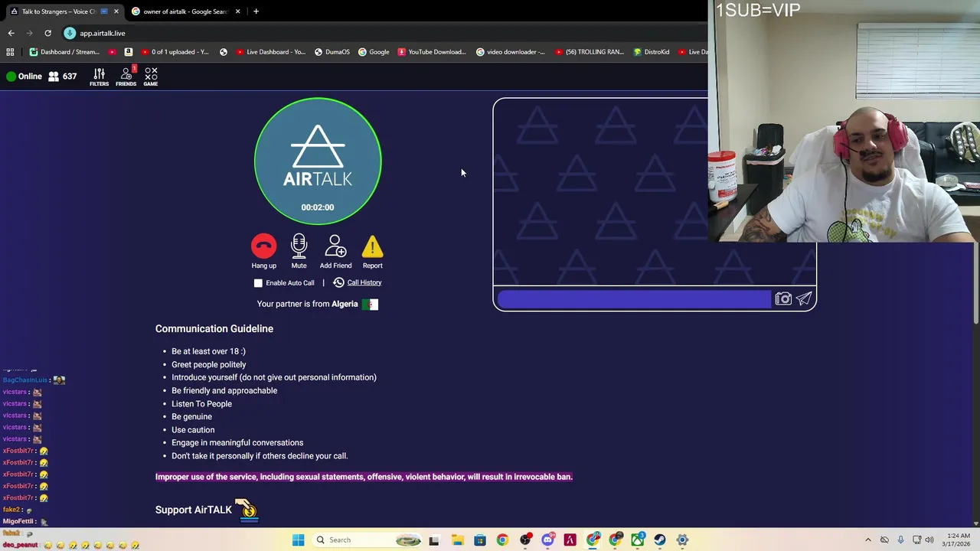The height and width of the screenshot is (551, 980).
Task: Click BagChasinLuis username in stream chat
Action: pyautogui.click(x=25, y=380)
